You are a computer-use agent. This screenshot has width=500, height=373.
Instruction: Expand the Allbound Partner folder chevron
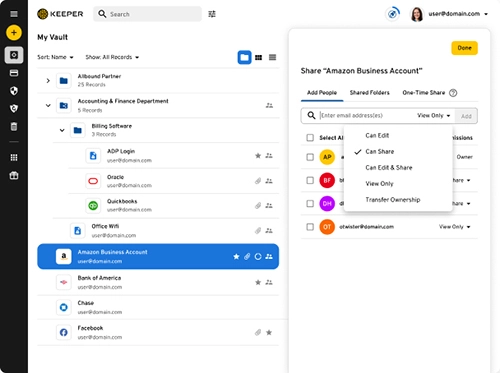(48, 81)
